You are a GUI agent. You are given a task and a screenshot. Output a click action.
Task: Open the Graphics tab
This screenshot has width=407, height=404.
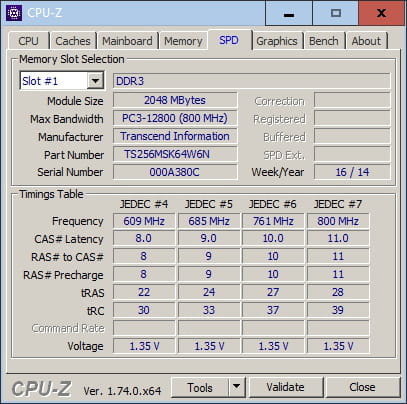[x=277, y=41]
